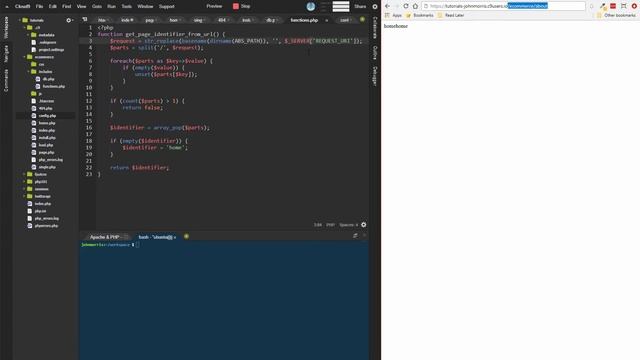Switch to the Navigate side panel
The height and width of the screenshot is (360, 640).
pos(6,53)
